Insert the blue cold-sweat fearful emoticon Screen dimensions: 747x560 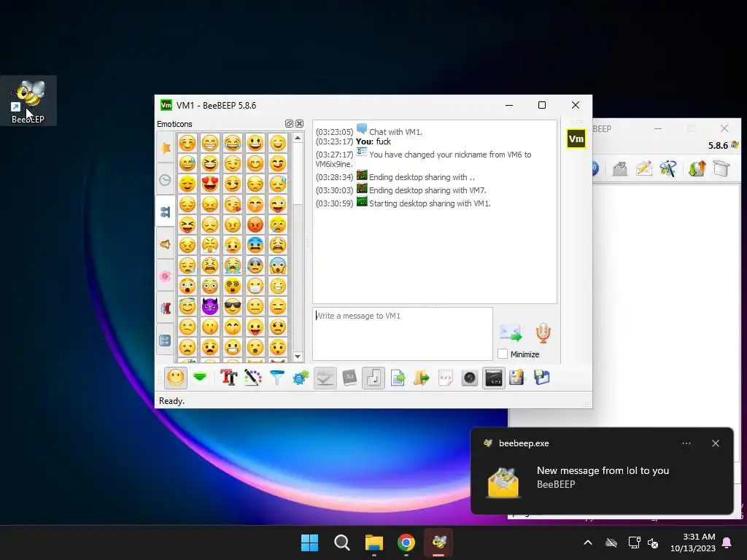tap(255, 245)
